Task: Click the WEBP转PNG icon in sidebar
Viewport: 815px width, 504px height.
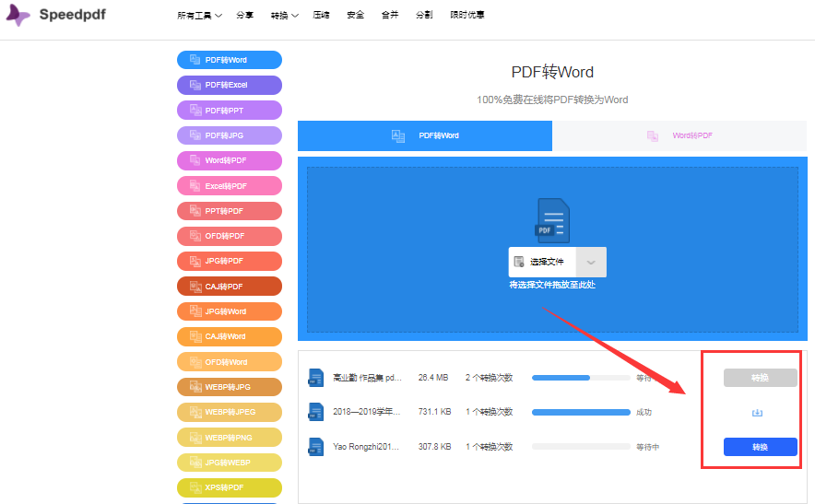Action: (x=195, y=438)
